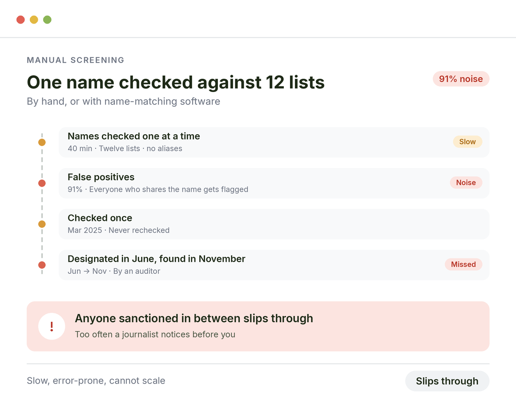This screenshot has width=516, height=420.
Task: Select the orange marker beside Checked once
Action: click(42, 224)
